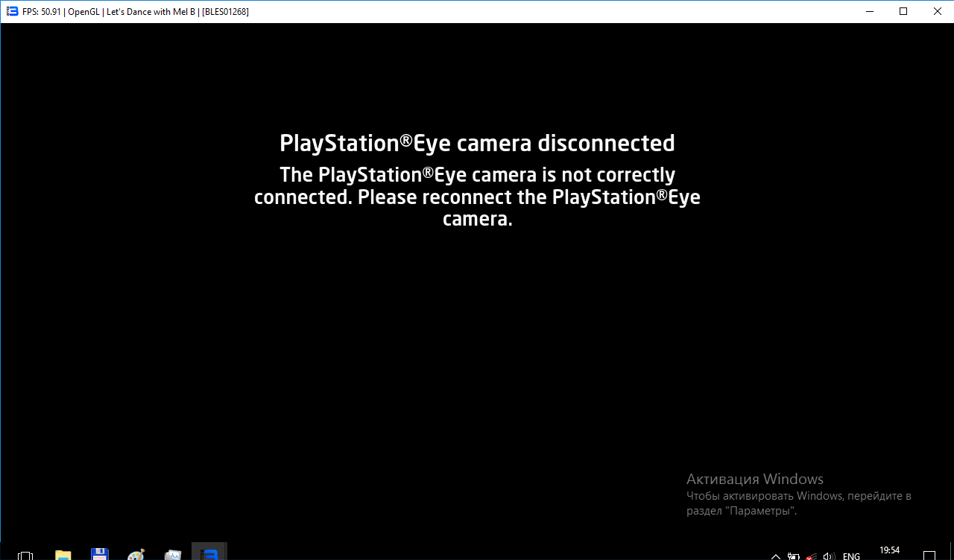The height and width of the screenshot is (560, 954).
Task: Show hidden system tray icons
Action: pyautogui.click(x=775, y=556)
